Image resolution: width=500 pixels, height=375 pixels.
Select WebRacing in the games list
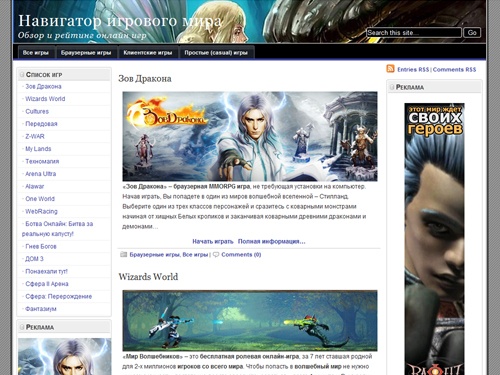pos(41,211)
